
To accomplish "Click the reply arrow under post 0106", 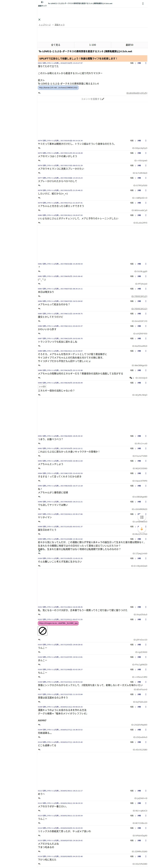I will click(39, 689).
